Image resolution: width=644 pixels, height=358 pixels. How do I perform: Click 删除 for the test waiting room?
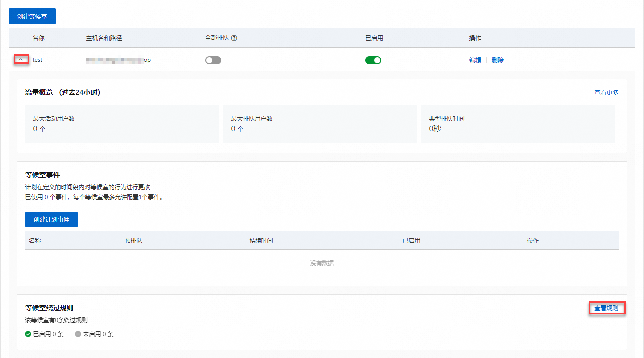click(x=498, y=60)
